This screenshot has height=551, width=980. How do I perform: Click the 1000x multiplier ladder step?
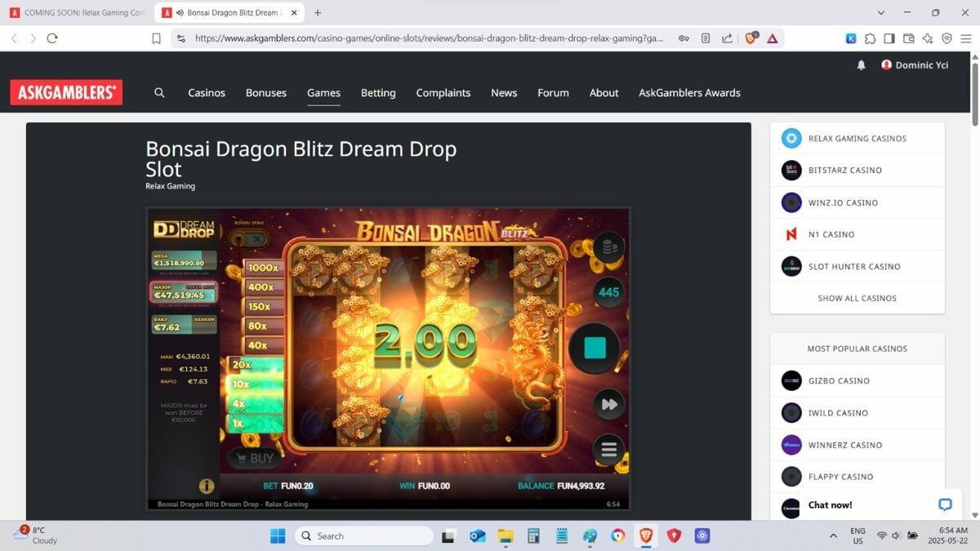click(263, 268)
